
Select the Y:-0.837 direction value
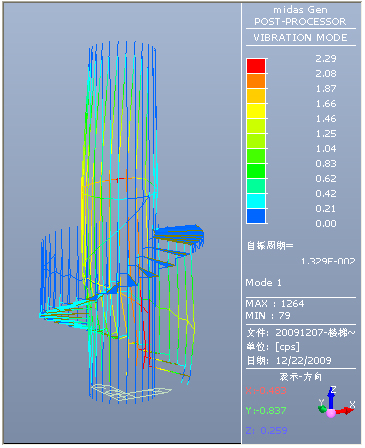266,410
